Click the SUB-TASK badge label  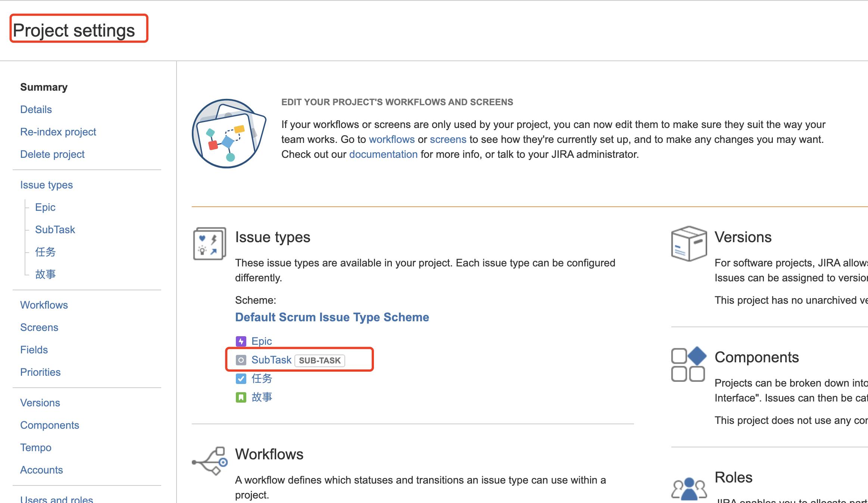(x=320, y=360)
